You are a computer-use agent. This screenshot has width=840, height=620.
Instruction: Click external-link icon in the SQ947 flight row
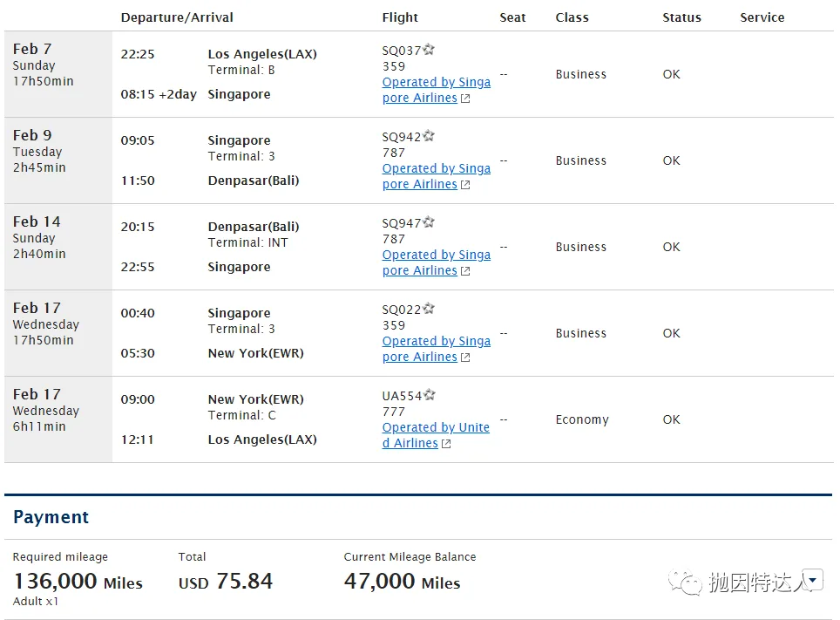[465, 271]
